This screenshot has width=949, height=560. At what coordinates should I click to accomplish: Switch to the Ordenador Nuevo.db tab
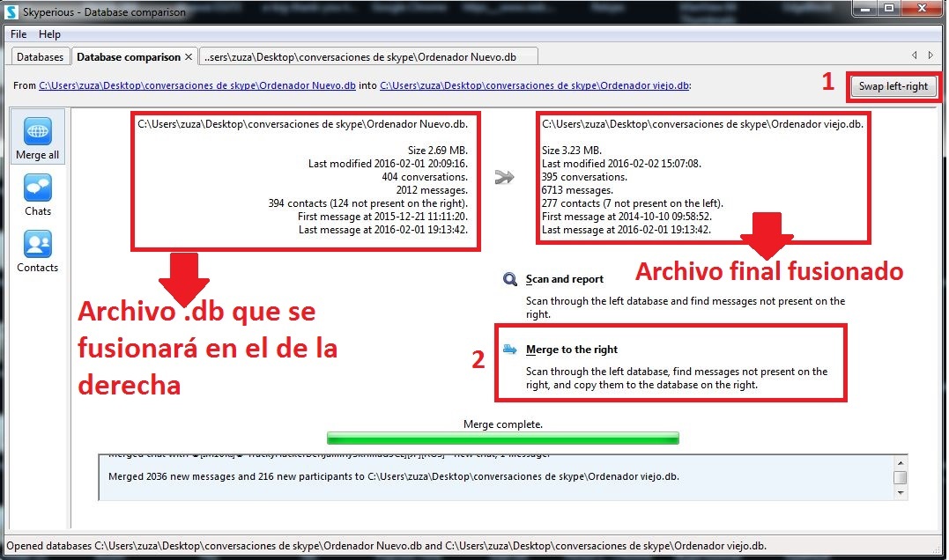367,57
